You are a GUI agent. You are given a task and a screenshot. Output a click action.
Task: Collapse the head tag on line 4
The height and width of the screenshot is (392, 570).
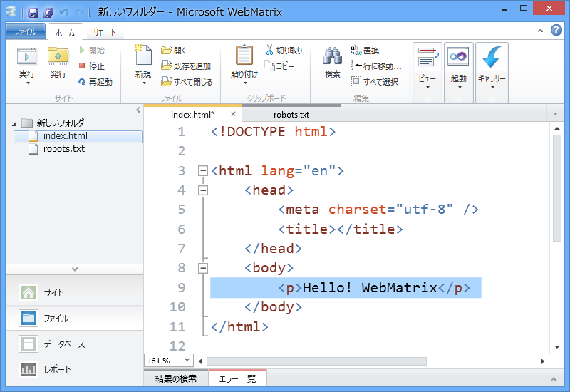click(x=203, y=190)
